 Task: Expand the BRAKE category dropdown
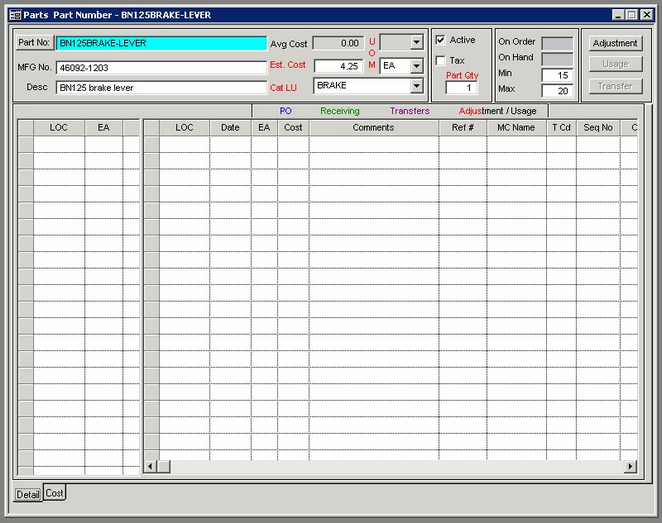[x=416, y=87]
